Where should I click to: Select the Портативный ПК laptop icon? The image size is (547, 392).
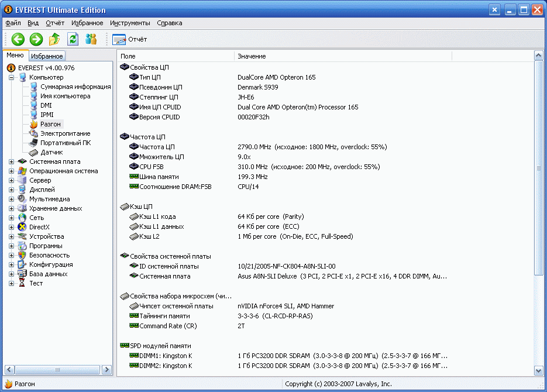tap(33, 143)
